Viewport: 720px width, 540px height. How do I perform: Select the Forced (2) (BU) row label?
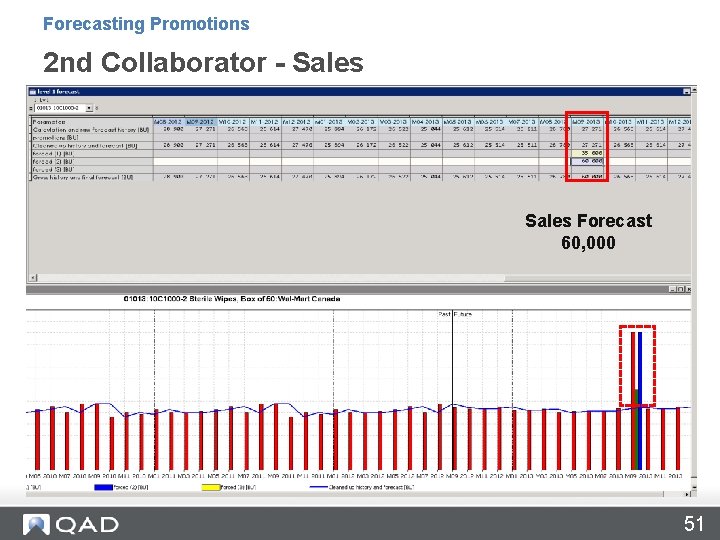click(92, 162)
